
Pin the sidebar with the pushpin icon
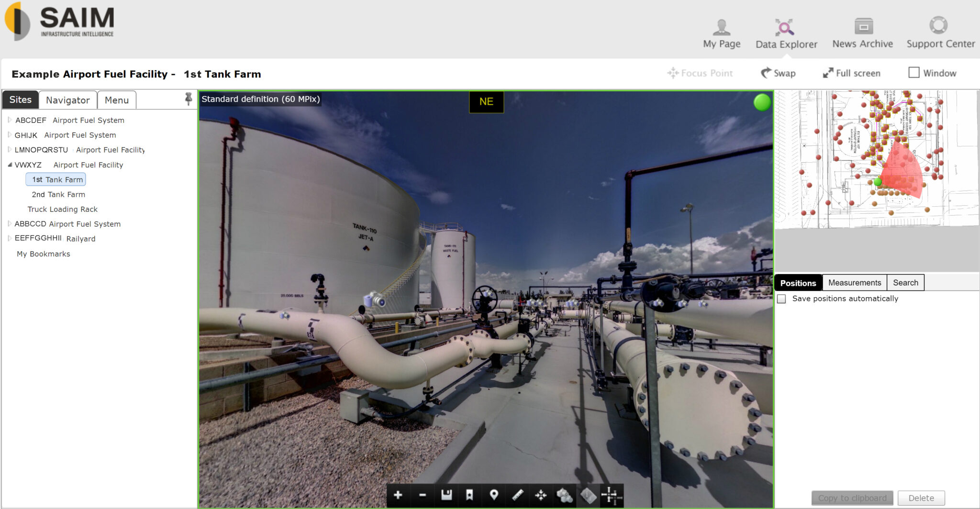(x=189, y=99)
